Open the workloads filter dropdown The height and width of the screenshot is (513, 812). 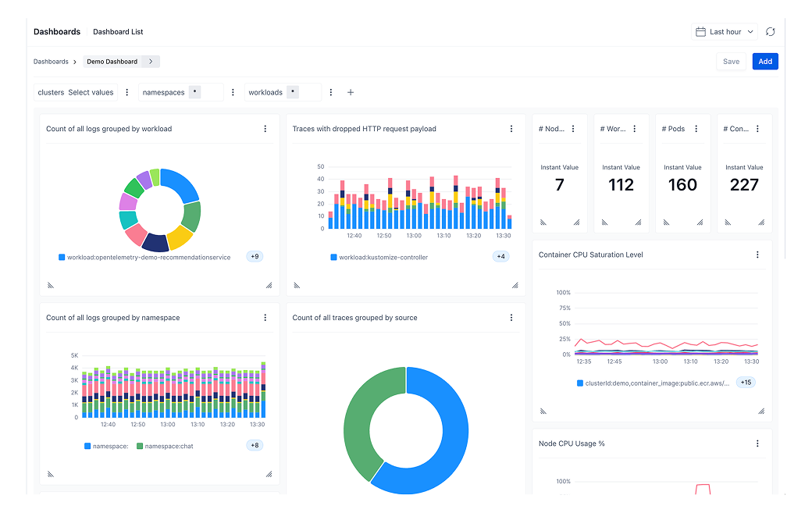(x=283, y=92)
